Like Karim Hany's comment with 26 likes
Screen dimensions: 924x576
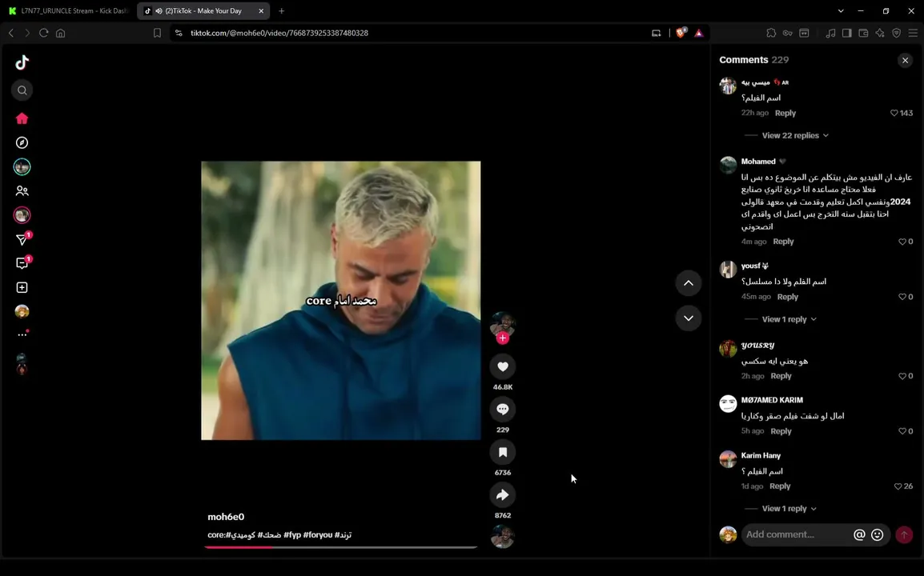click(x=898, y=486)
